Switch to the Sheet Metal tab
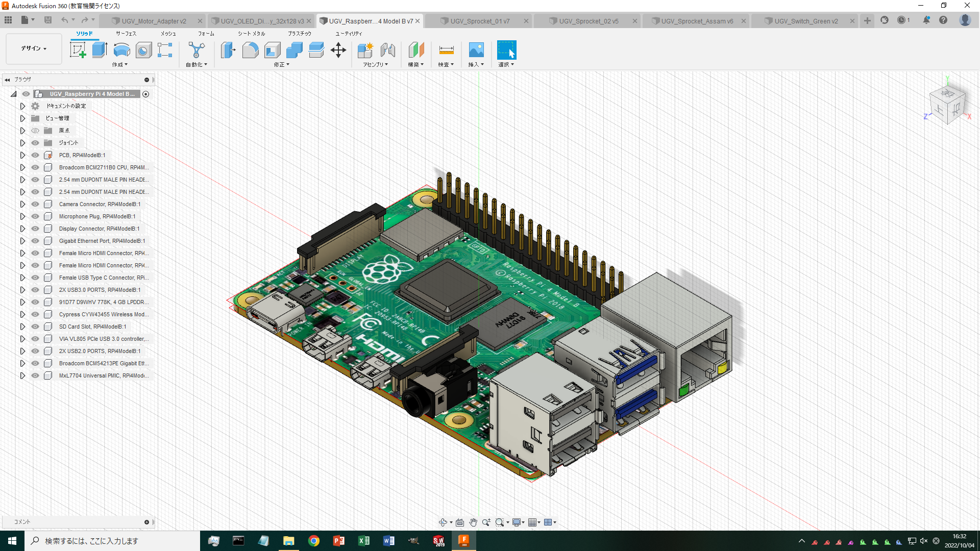 click(251, 33)
